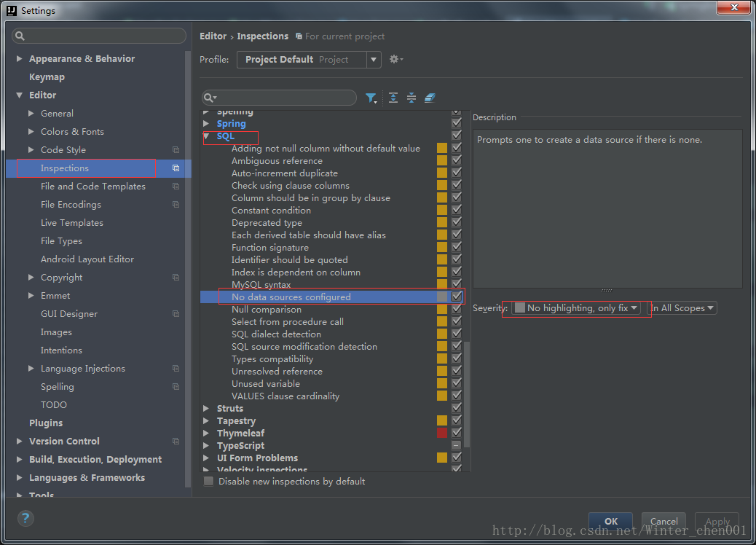This screenshot has width=756, height=545.
Task: Click project icon beside Version Control
Action: 176,442
